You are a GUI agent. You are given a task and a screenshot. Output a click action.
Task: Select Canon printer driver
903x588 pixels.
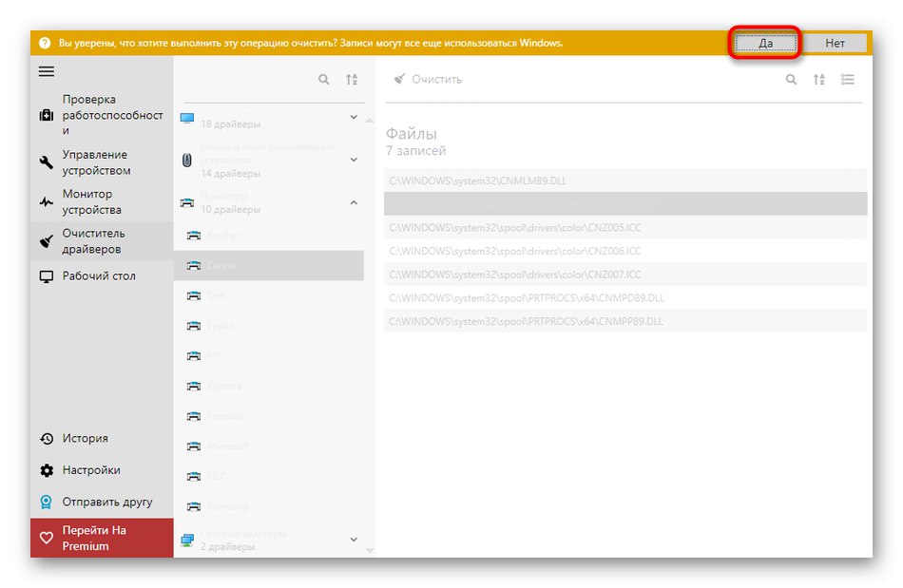(269, 265)
